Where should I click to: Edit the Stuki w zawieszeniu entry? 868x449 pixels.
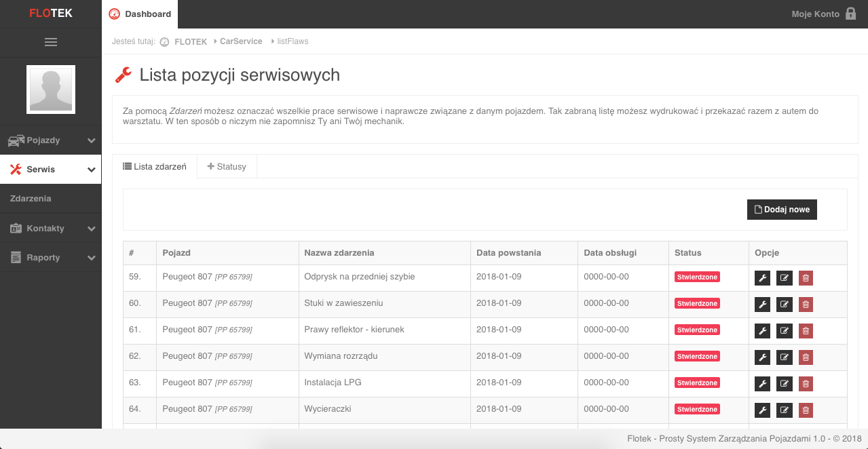(785, 304)
